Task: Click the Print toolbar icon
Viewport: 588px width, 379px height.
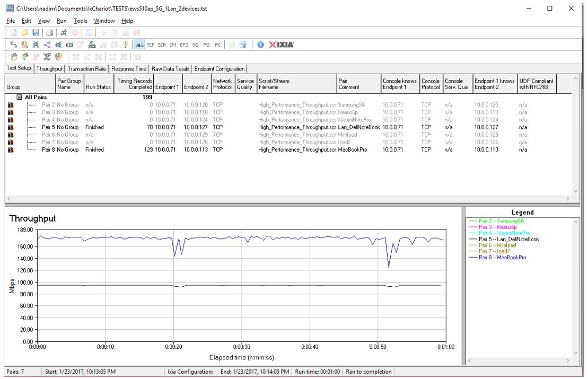Action: tap(49, 33)
